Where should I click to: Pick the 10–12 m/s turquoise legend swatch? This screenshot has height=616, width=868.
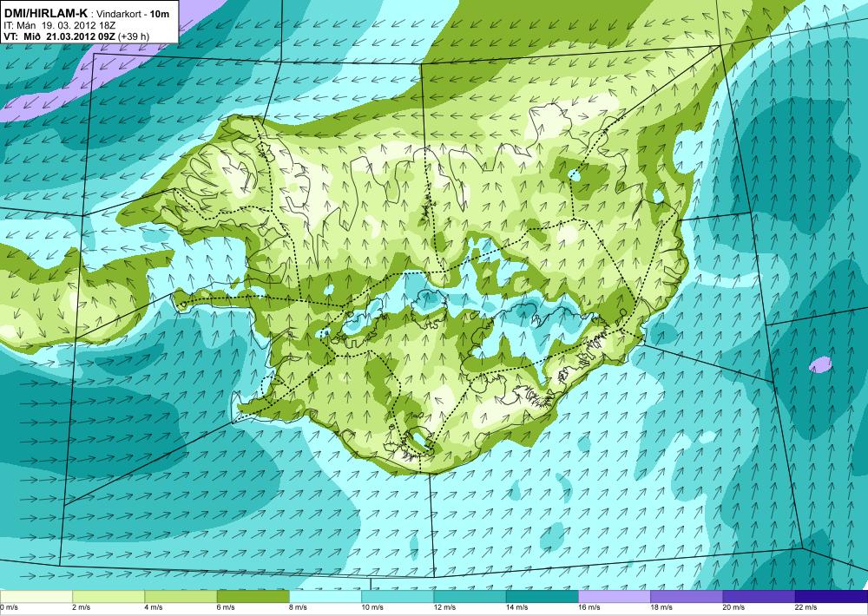[x=398, y=597]
